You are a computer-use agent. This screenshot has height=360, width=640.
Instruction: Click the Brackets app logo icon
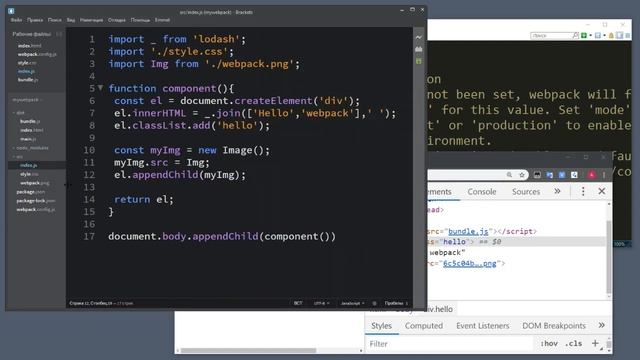click(11, 11)
